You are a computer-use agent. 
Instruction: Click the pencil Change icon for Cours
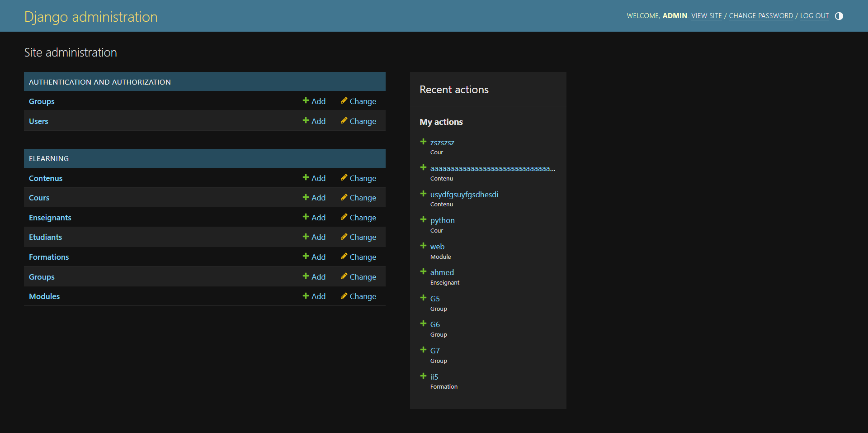(x=344, y=197)
